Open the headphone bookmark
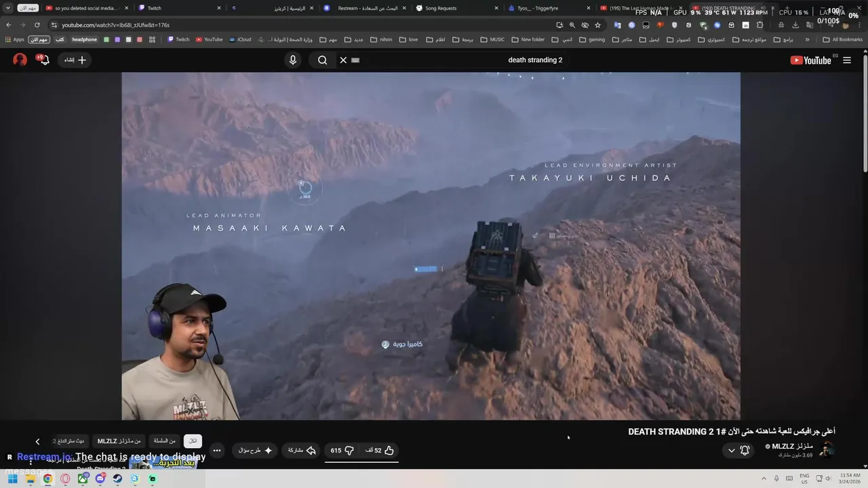868x488 pixels. point(85,39)
